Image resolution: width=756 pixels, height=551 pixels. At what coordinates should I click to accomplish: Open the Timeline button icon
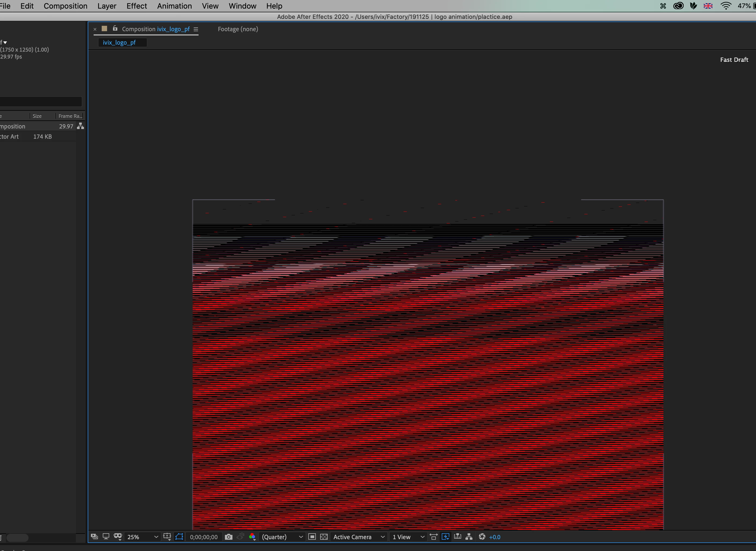pyautogui.click(x=457, y=537)
